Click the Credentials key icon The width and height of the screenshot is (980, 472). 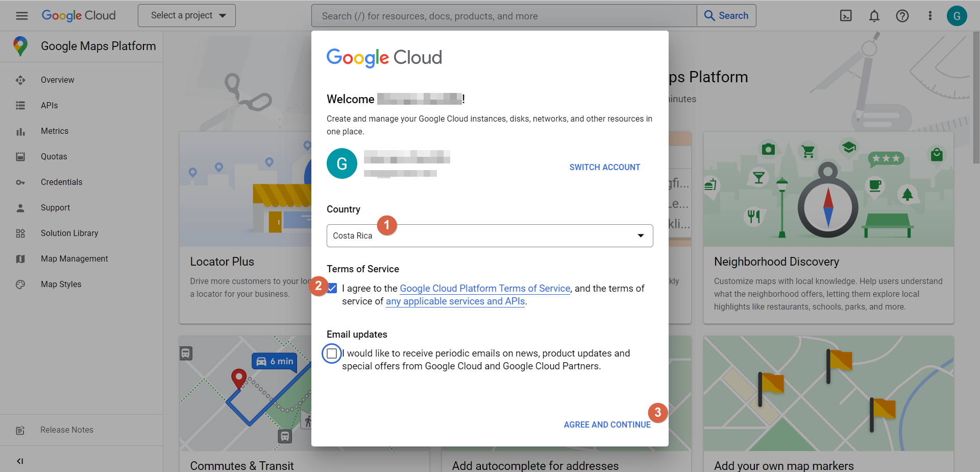(20, 182)
